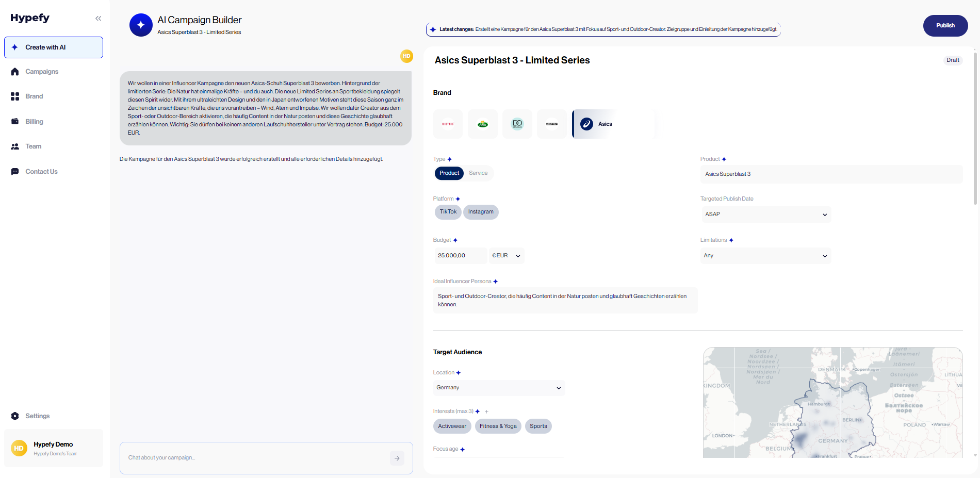Toggle the Instagram platform chip
The width and height of the screenshot is (980, 478).
[x=481, y=212]
